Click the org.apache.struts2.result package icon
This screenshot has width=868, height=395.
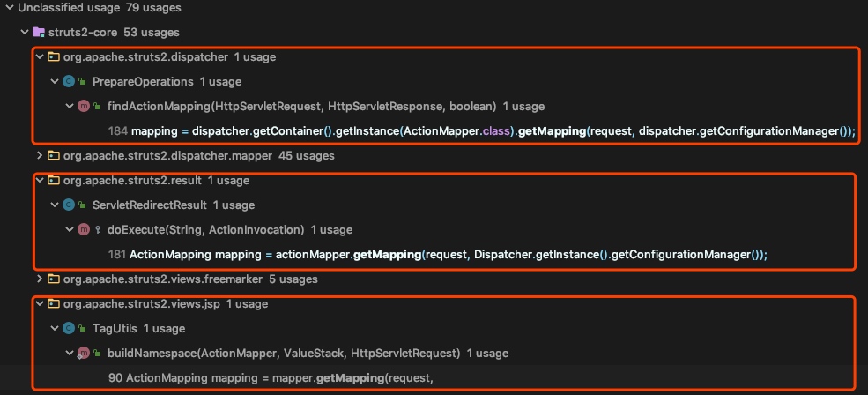point(54,180)
